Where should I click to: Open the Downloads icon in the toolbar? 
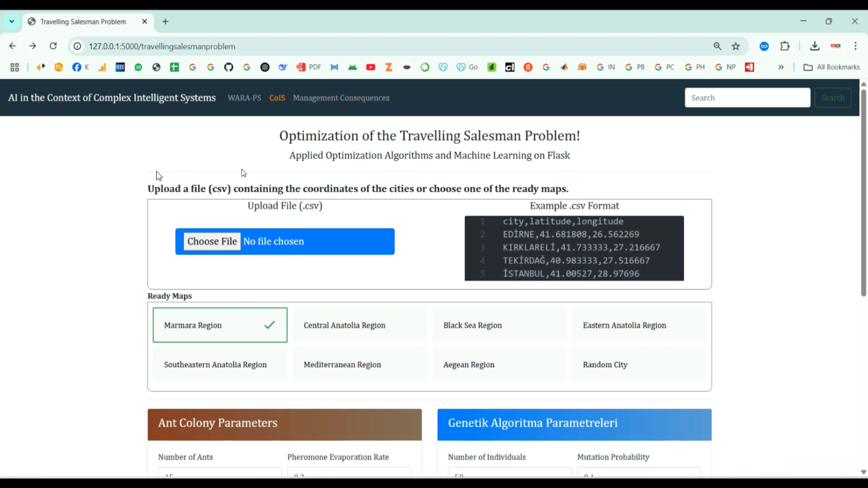[x=814, y=46]
